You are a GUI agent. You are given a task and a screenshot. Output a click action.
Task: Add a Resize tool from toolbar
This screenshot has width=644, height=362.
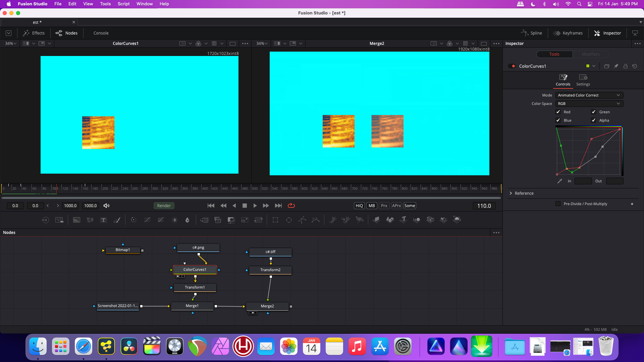click(245, 220)
